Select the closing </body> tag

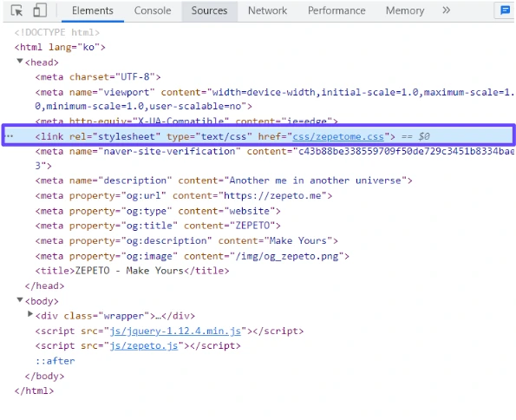tap(44, 376)
